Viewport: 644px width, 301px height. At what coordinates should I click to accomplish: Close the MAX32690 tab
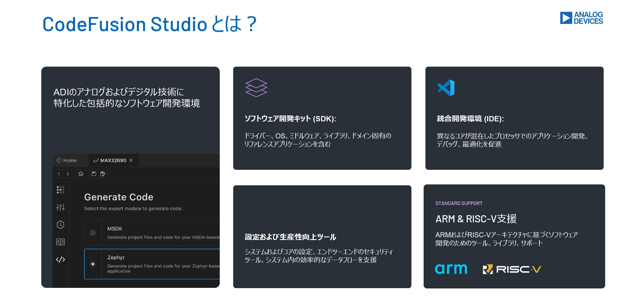coord(131,160)
